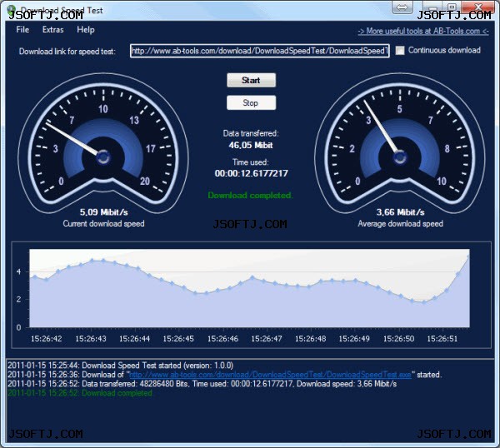Open the File menu

(22, 30)
